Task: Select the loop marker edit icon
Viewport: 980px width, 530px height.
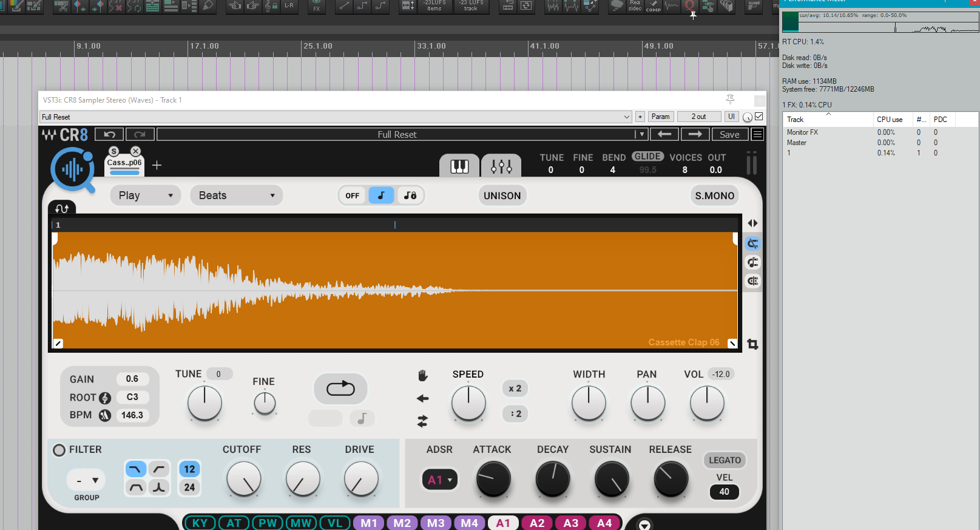Action: (x=753, y=244)
